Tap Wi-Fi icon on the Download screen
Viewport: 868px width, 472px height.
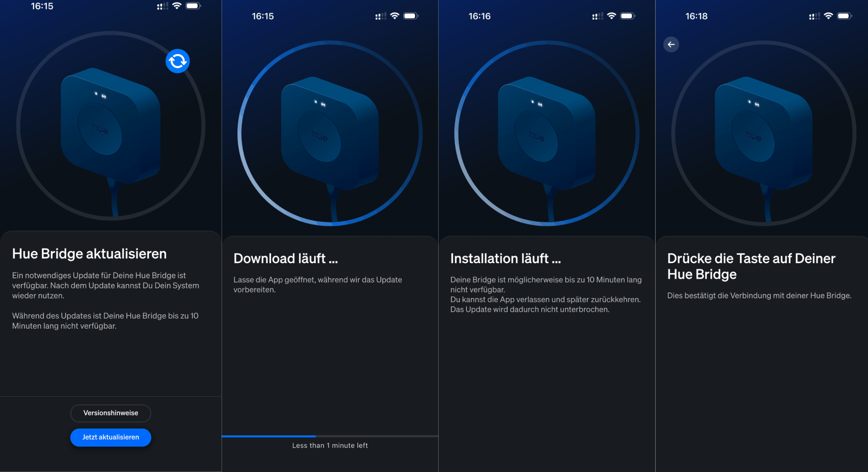[394, 16]
